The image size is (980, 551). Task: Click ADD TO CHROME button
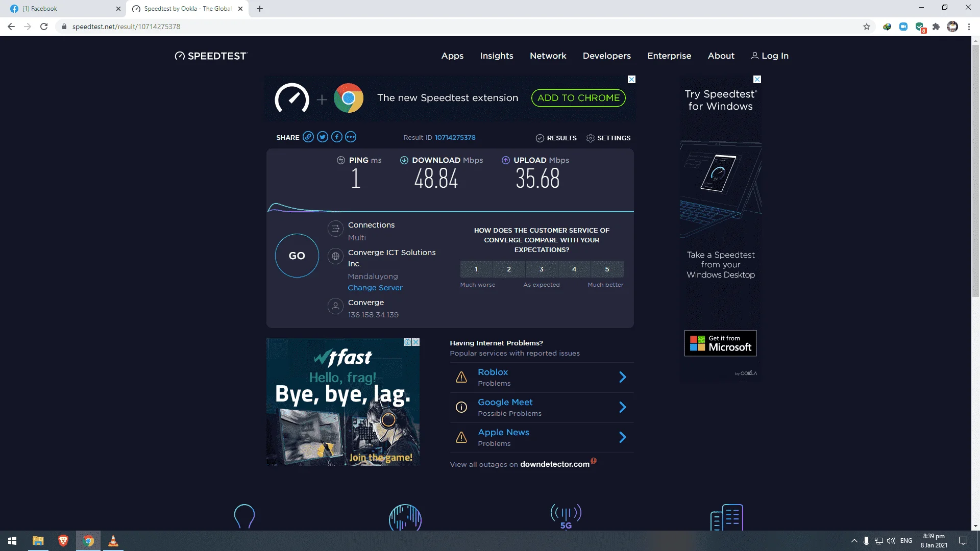(x=578, y=98)
